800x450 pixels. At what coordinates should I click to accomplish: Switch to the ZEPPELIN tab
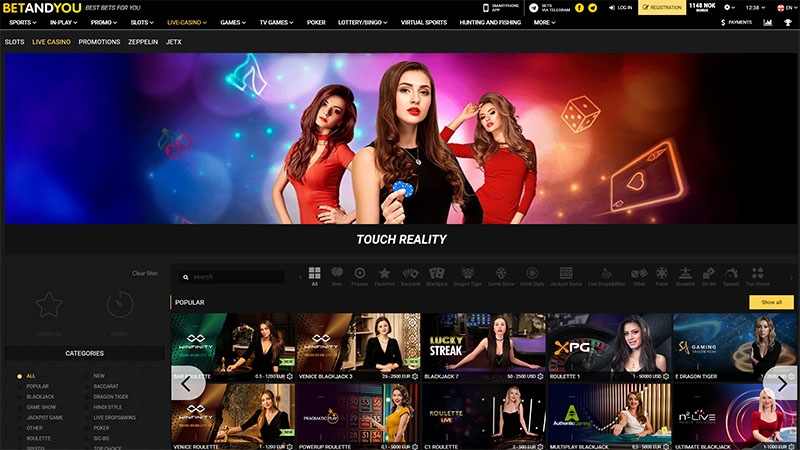143,42
